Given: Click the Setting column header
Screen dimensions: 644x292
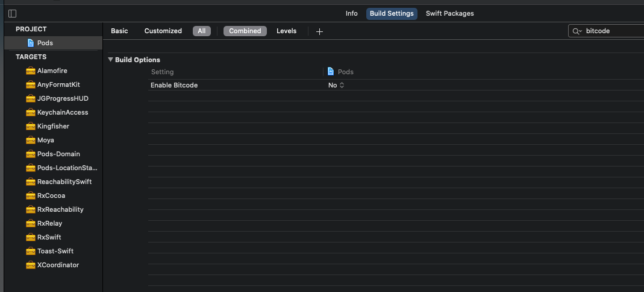Looking at the screenshot, I should coord(163,72).
